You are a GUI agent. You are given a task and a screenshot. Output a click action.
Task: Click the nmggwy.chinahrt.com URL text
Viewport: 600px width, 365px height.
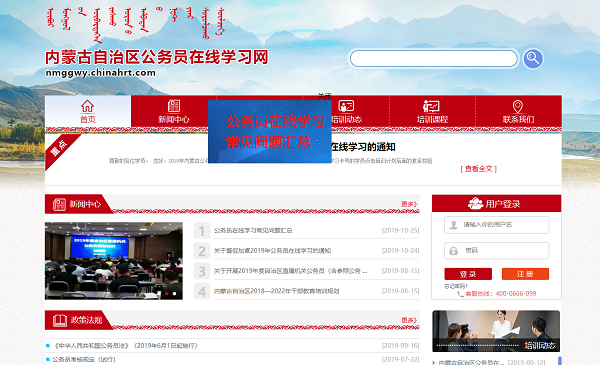tap(101, 73)
